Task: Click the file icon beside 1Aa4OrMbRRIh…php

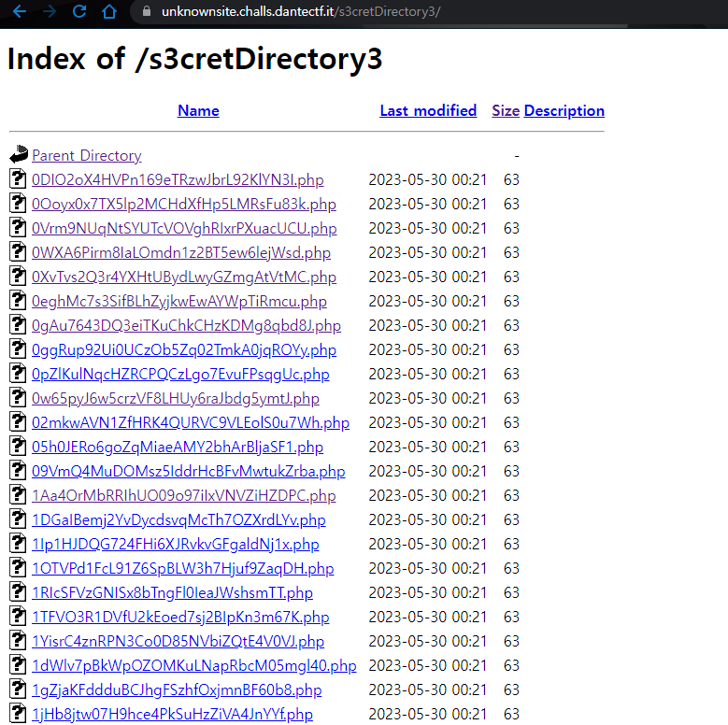Action: coord(18,495)
